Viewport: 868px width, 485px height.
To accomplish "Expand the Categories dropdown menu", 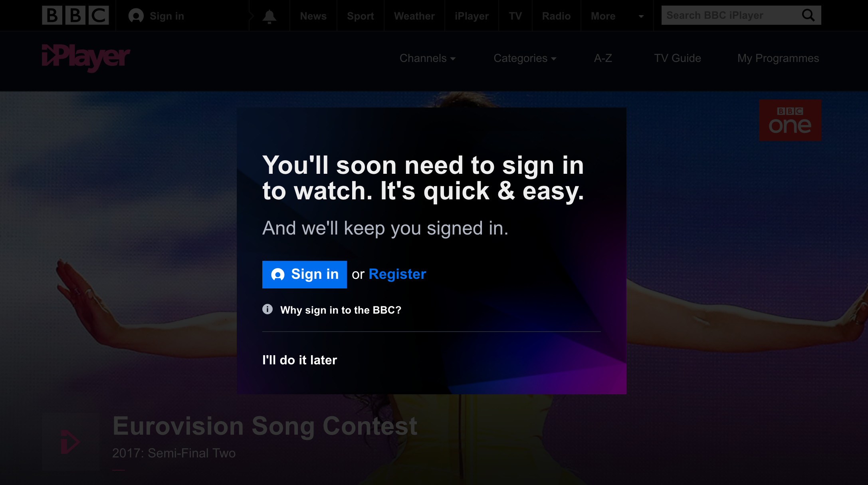I will tap(525, 58).
